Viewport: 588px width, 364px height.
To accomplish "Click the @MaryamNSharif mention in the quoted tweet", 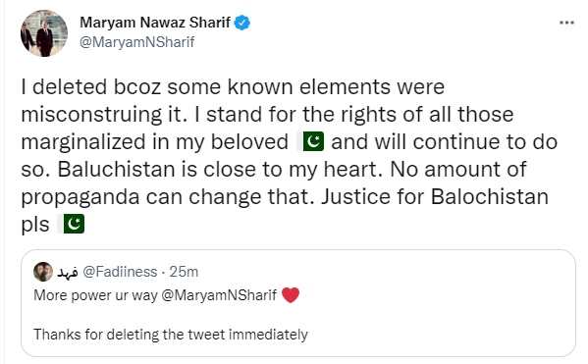I will (x=219, y=295).
